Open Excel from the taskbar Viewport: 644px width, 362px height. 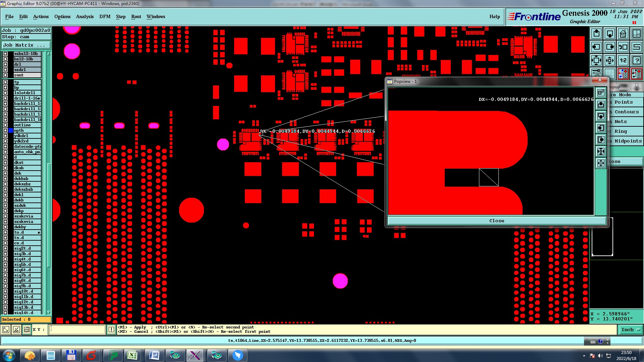click(132, 355)
